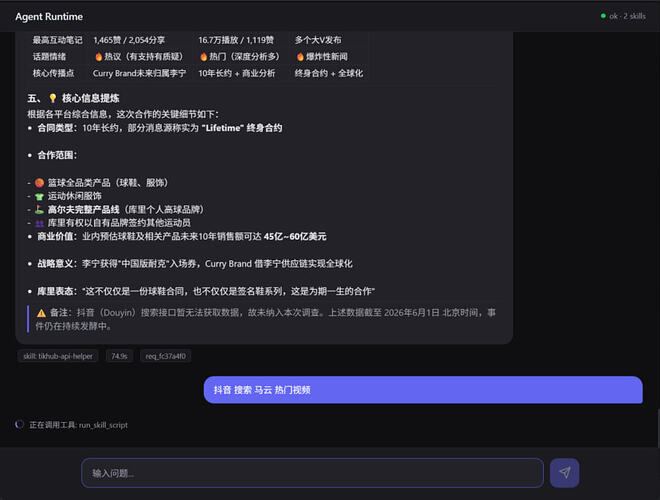Click the Agent Runtime title
Screen dimensions: 660x500
[49, 16]
